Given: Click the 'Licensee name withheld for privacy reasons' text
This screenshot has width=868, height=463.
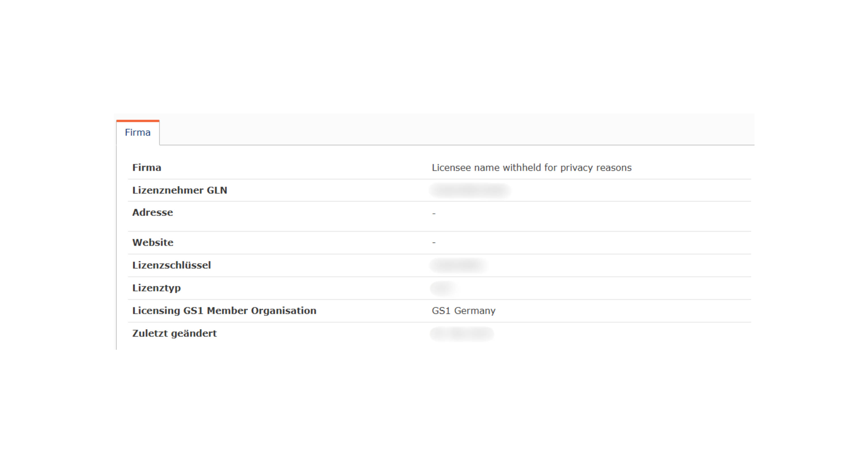Looking at the screenshot, I should click(531, 167).
